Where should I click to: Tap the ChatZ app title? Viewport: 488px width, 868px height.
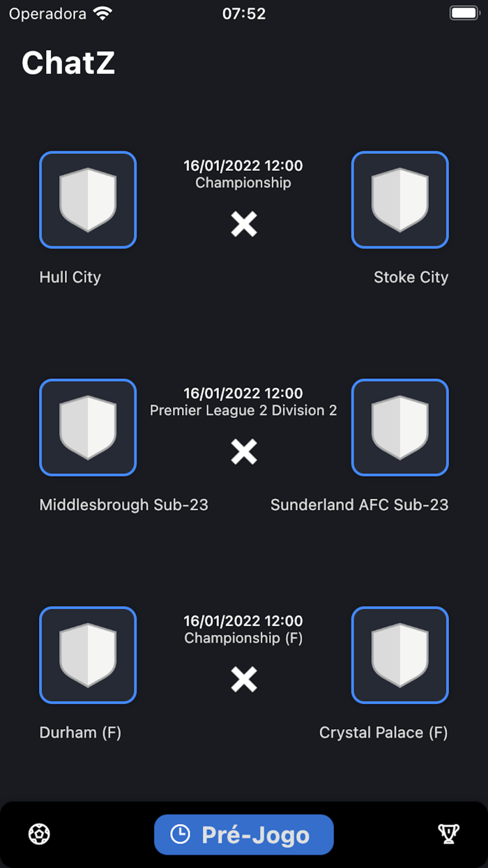pyautogui.click(x=68, y=63)
